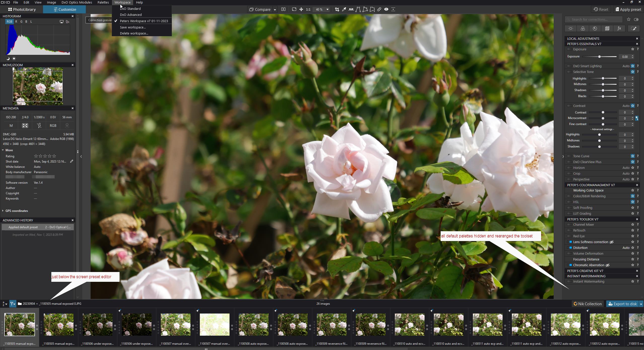
Task: Enable DxO ClearView Plus switch
Action: [x=569, y=162]
